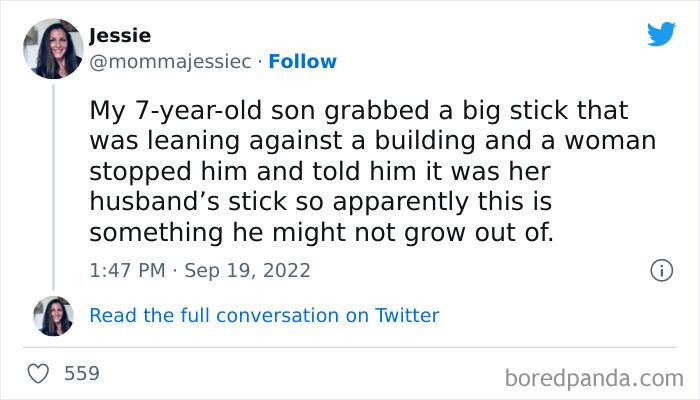This screenshot has height=400, width=700.
Task: View the 559 likes count
Action: [x=81, y=374]
